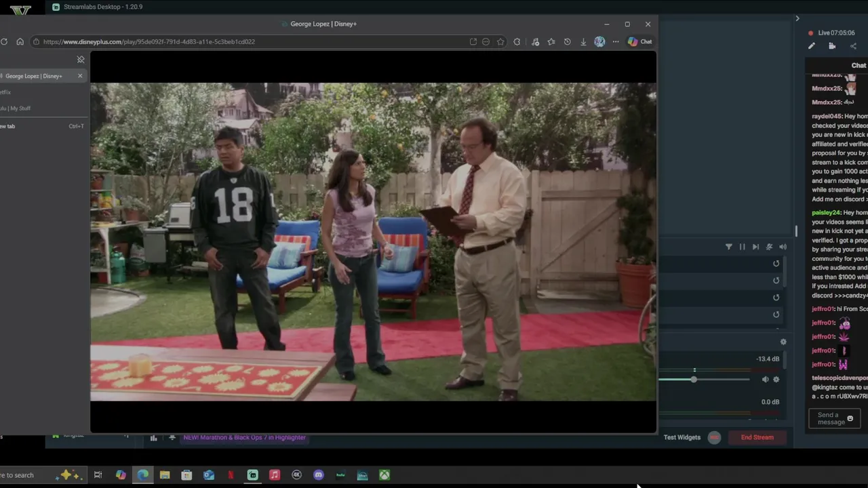Viewport: 868px width, 488px height.
Task: Click the pause icon in Streamlabs panel
Action: pyautogui.click(x=742, y=247)
